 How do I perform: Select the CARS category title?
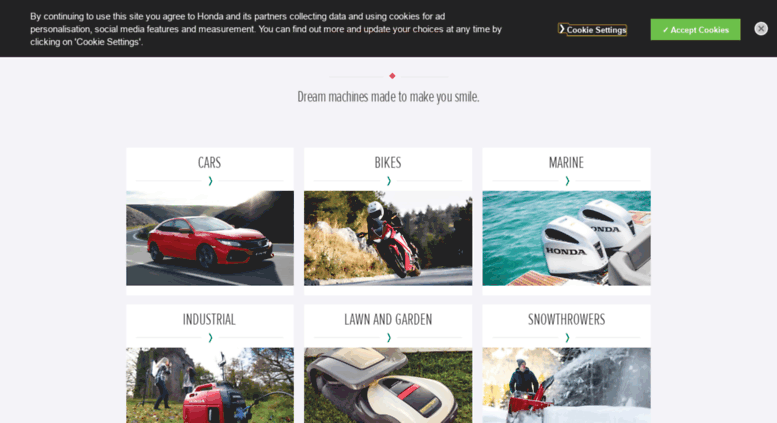[209, 162]
